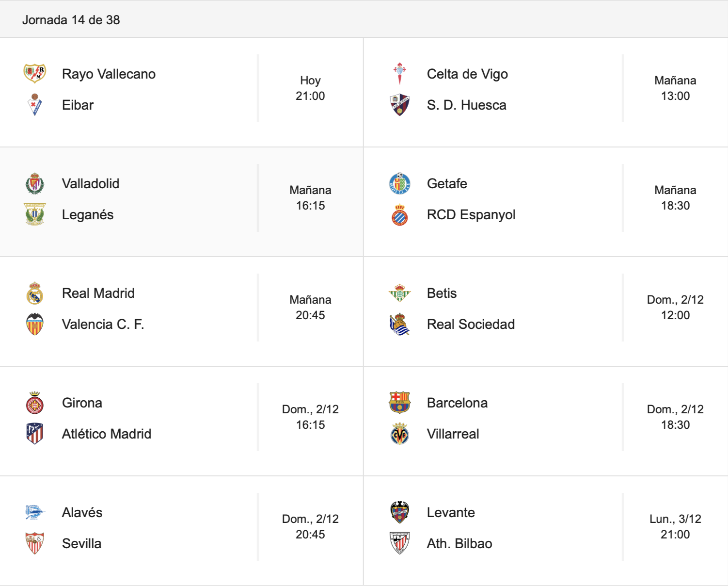Open Girona match at Dom. 16:15
The height and width of the screenshot is (586, 728).
point(310,417)
